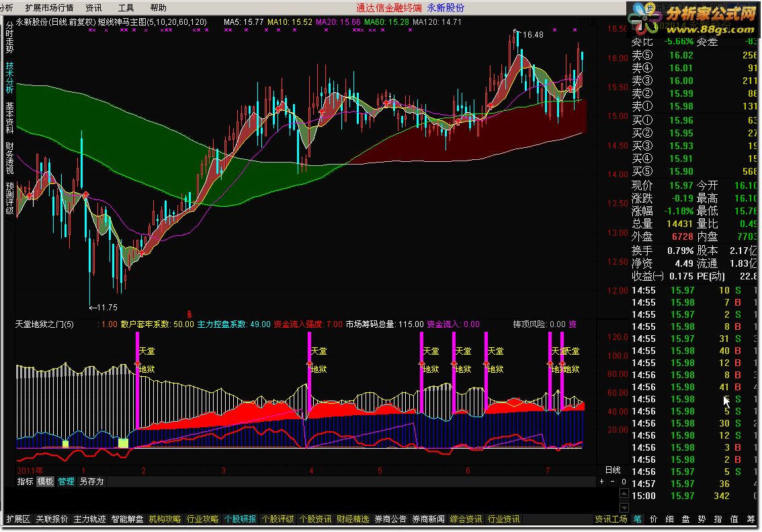Open the 个股评级 bottom tab
The height and width of the screenshot is (532, 762).
point(278,519)
